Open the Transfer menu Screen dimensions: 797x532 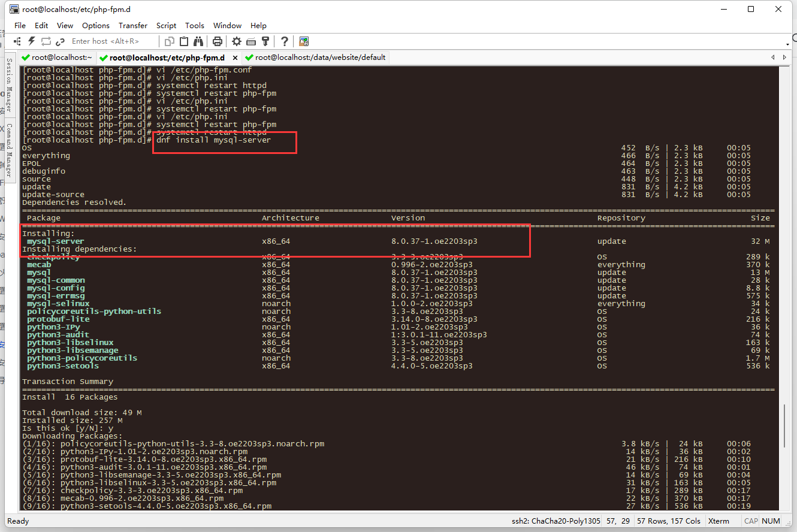(x=133, y=26)
